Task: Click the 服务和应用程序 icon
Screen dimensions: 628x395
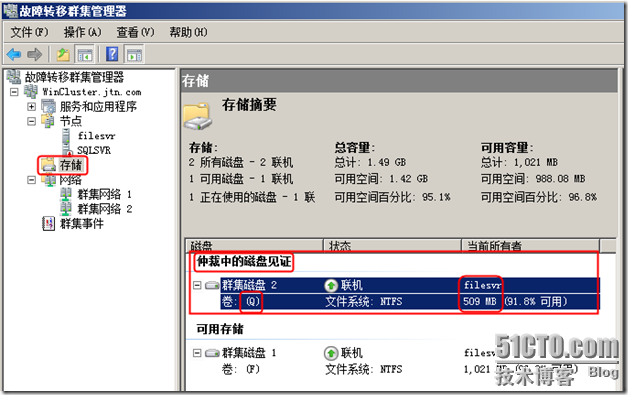Action: pyautogui.click(x=49, y=107)
